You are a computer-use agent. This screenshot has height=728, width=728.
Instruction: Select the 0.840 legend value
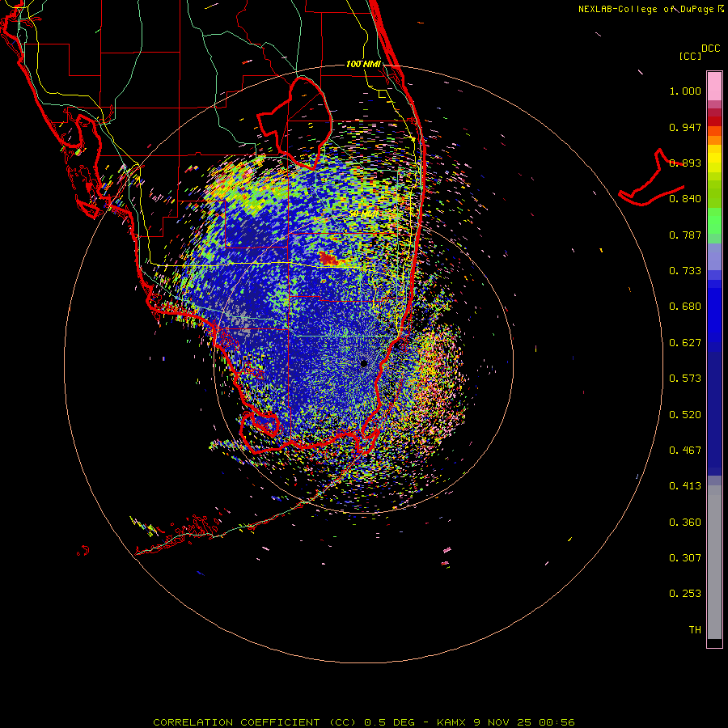click(685, 199)
